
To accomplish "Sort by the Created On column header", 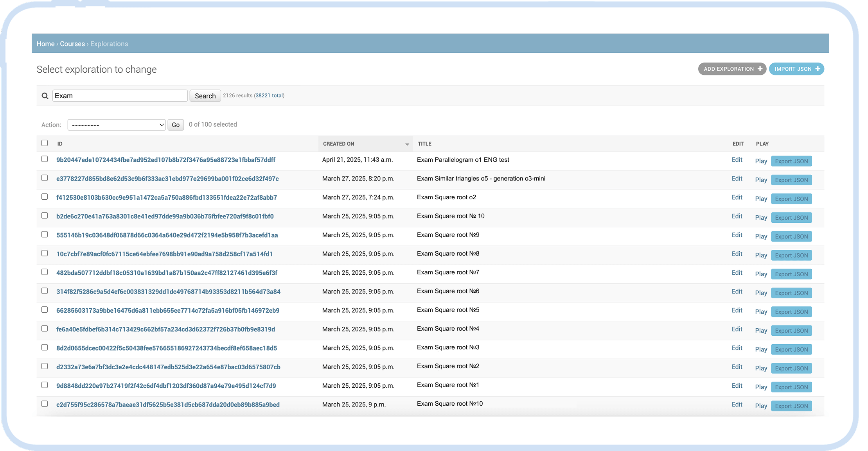I will pyautogui.click(x=339, y=144).
